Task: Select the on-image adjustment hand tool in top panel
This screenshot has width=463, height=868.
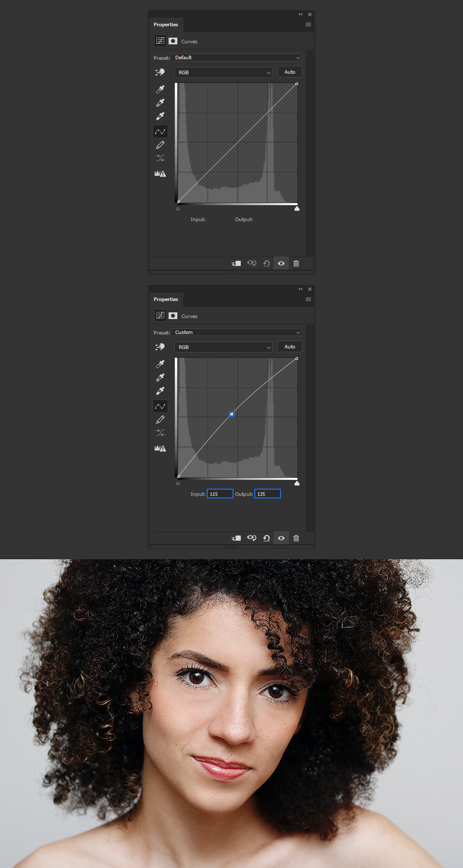Action: point(160,72)
